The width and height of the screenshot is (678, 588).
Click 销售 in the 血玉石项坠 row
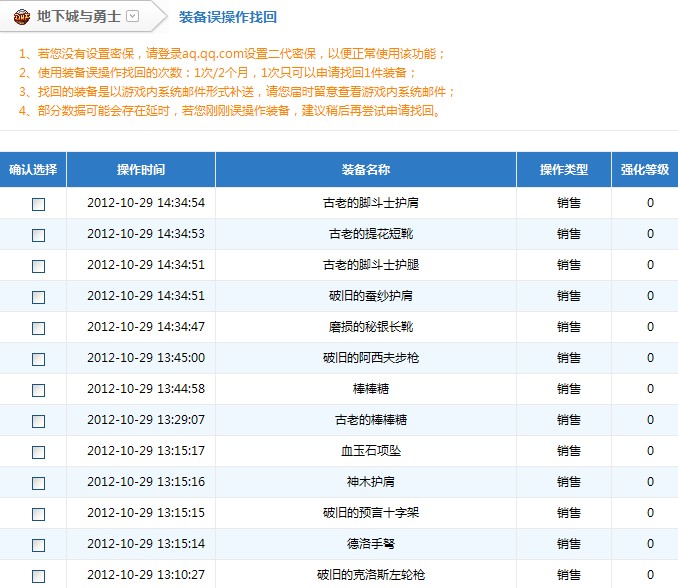[569, 451]
